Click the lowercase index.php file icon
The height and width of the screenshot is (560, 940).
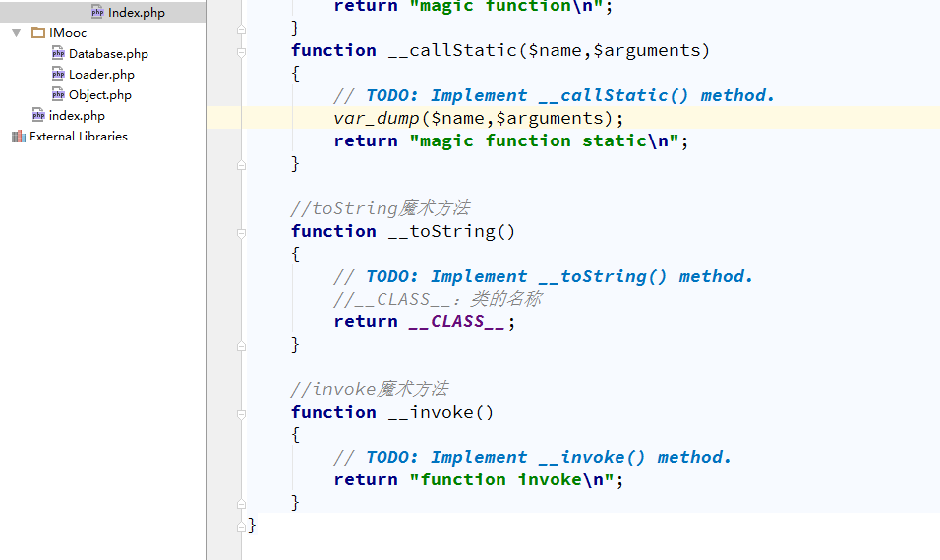[x=38, y=115]
